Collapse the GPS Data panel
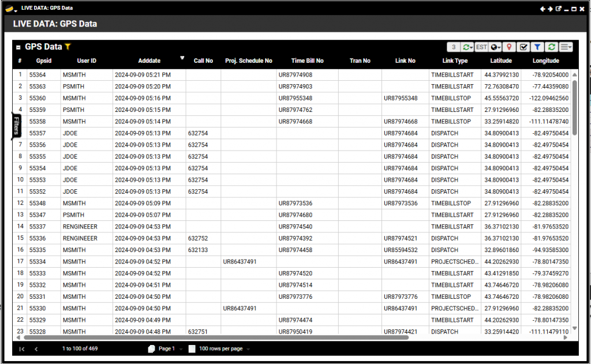This screenshot has width=591, height=364. pyautogui.click(x=18, y=47)
